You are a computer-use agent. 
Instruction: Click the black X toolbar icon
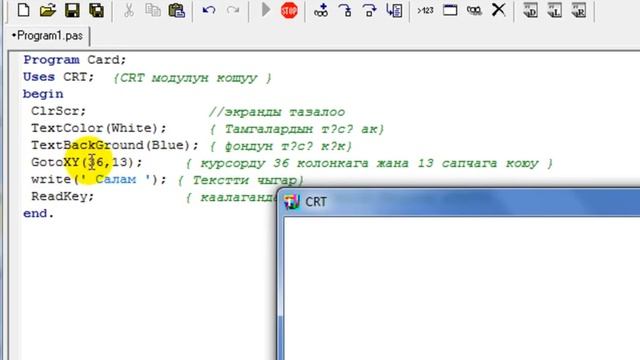click(x=498, y=10)
